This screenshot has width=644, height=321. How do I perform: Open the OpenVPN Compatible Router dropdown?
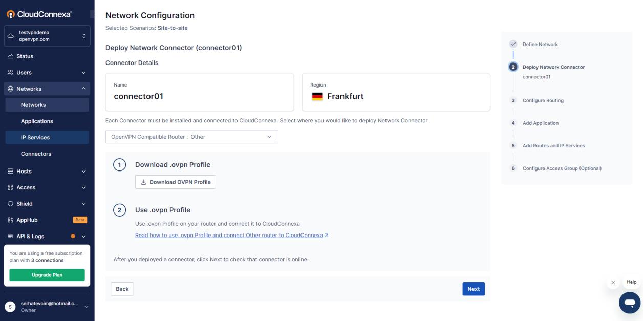191,137
